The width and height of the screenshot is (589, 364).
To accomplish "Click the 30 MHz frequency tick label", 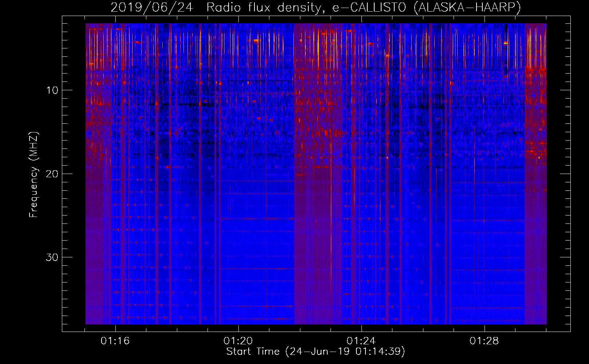I will [52, 257].
